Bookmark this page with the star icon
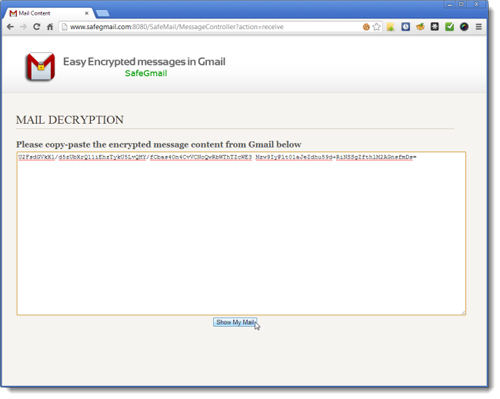500x399 pixels. pos(377,27)
